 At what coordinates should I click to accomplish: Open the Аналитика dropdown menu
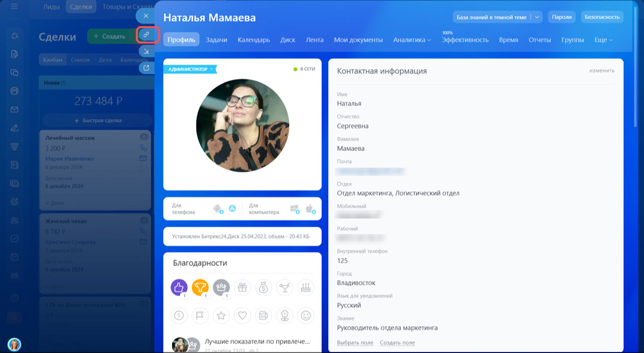pyautogui.click(x=412, y=40)
